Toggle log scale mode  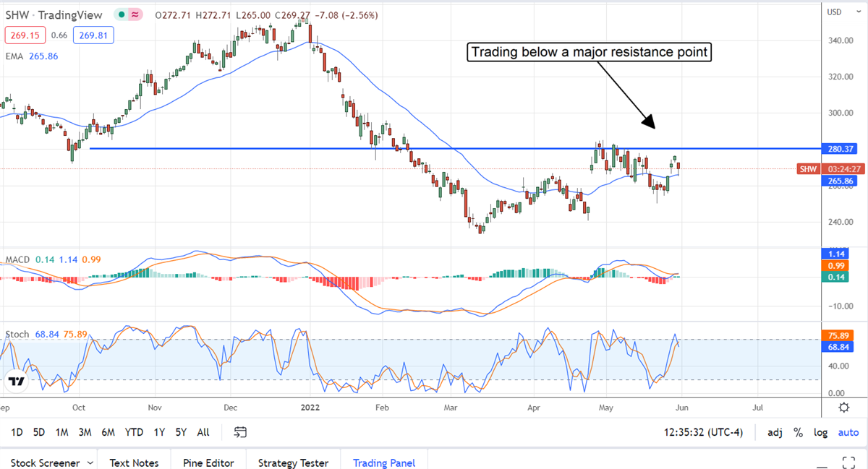820,432
